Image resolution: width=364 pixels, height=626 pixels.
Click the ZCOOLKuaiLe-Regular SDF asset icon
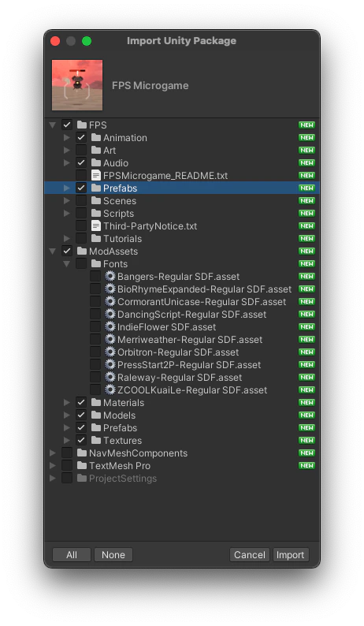[x=110, y=390]
